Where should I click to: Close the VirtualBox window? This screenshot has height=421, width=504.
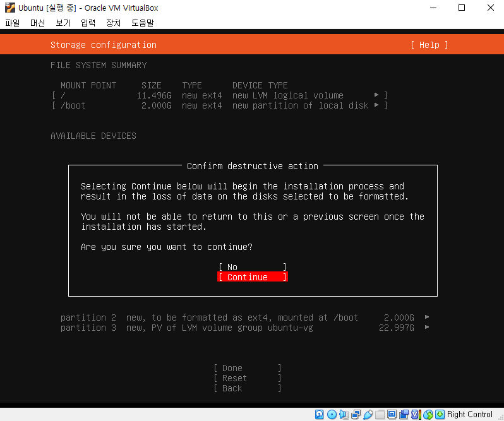(x=491, y=8)
